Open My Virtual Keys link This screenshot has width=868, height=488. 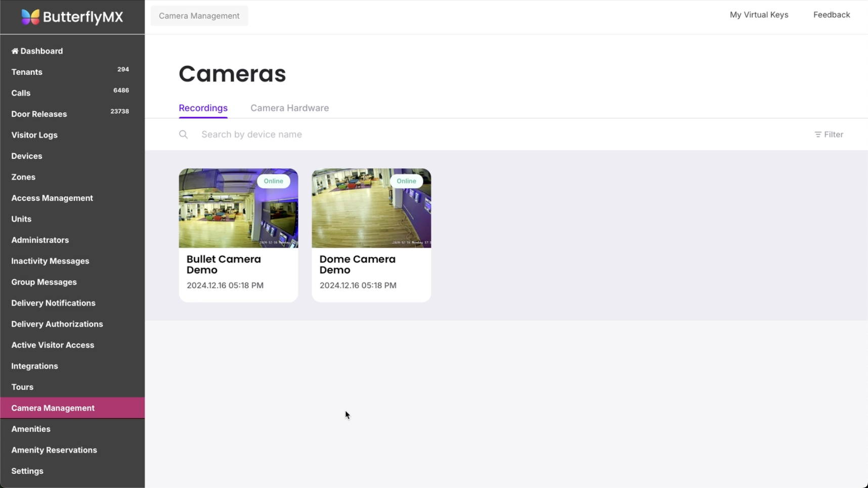pos(759,15)
